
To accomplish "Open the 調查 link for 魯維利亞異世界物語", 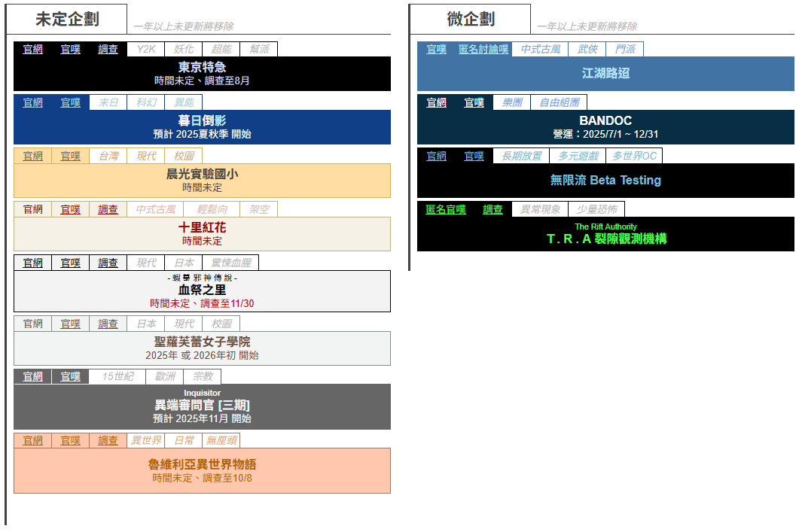I will point(108,441).
